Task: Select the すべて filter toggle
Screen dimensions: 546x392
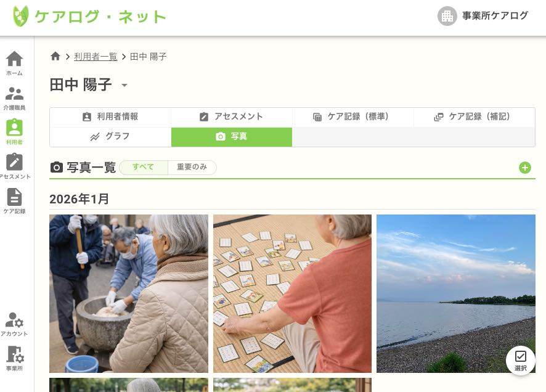Action: pyautogui.click(x=144, y=167)
